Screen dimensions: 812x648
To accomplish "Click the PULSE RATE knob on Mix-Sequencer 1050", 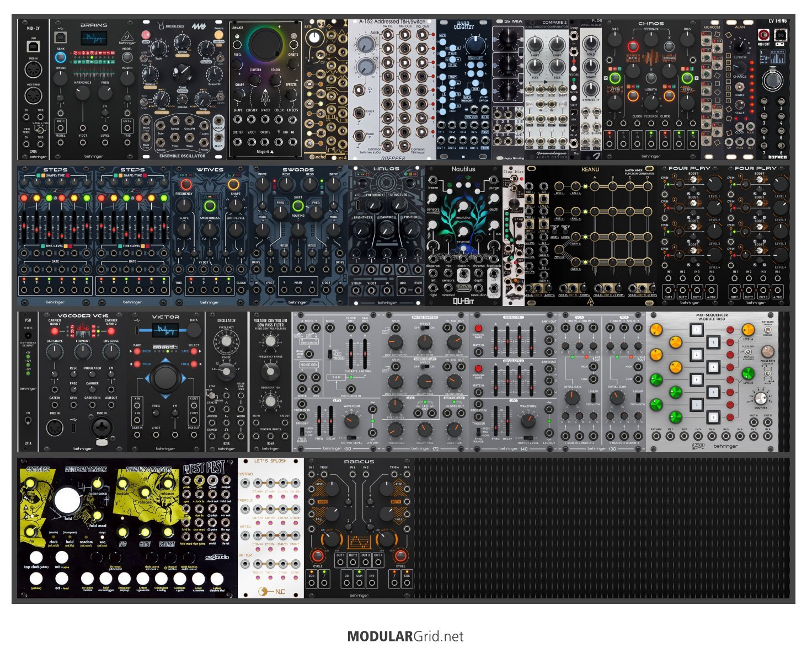I will [x=767, y=351].
